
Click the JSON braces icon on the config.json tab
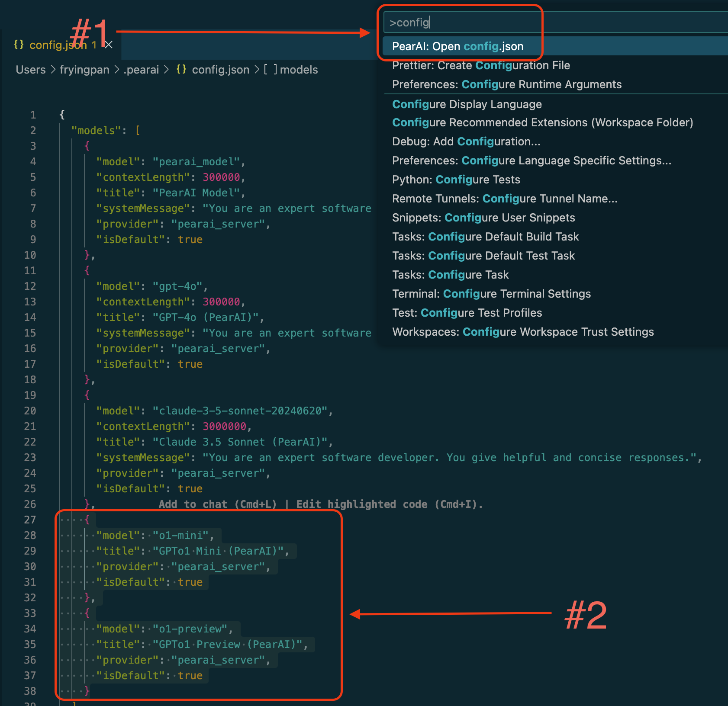point(19,45)
